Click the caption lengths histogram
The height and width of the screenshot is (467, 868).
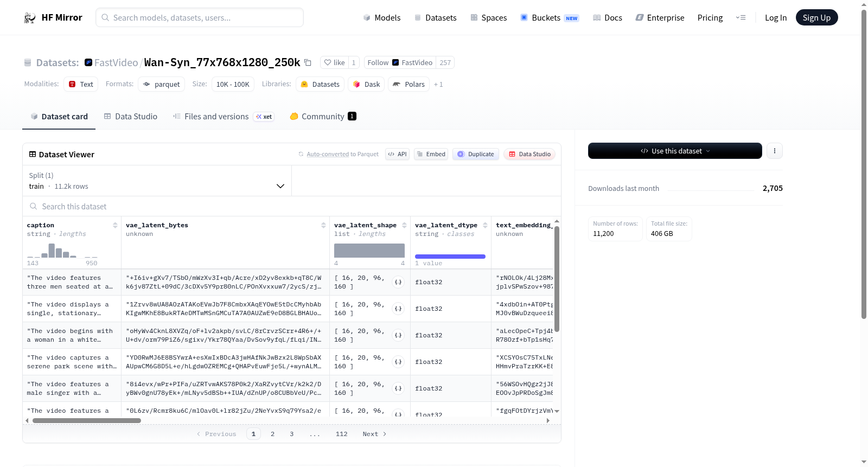coord(62,251)
